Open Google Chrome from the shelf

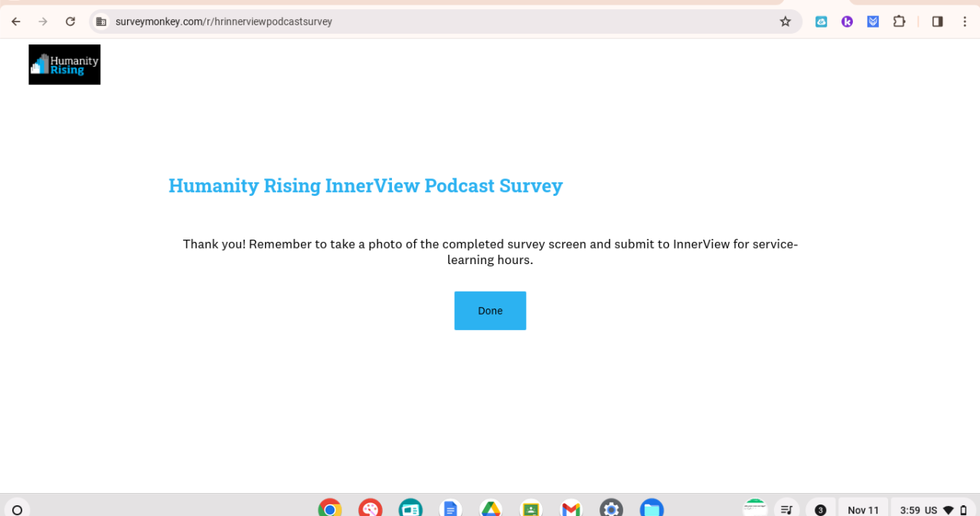pos(330,508)
